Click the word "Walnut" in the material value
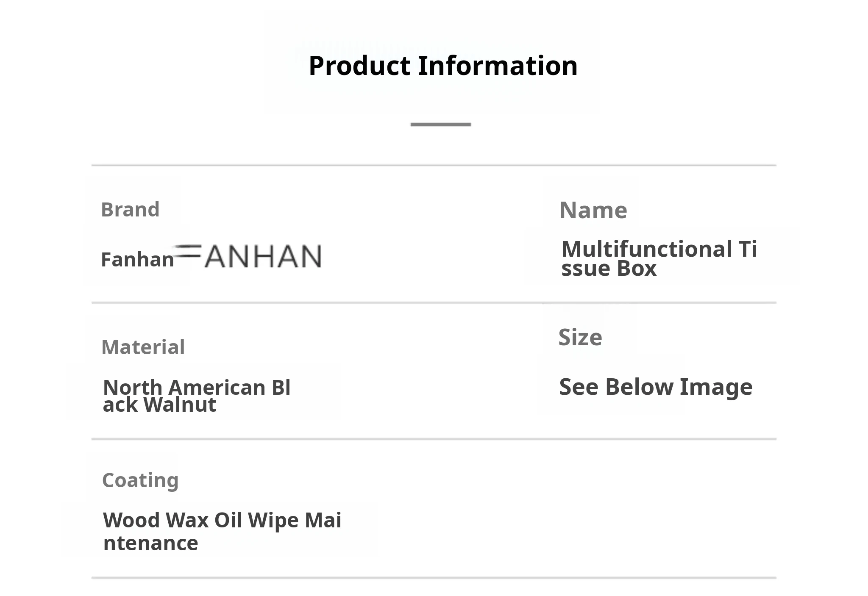Screen dimensions: 868x596 point(180,405)
